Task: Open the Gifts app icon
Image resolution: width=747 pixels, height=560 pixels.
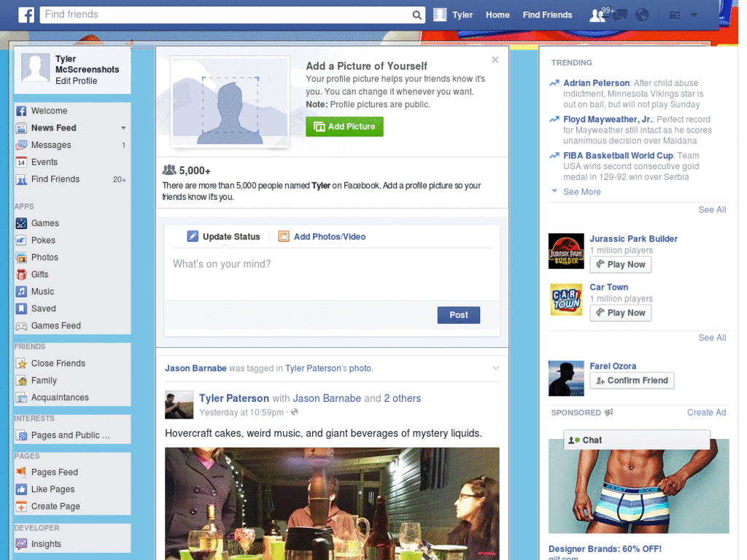Action: [x=21, y=275]
